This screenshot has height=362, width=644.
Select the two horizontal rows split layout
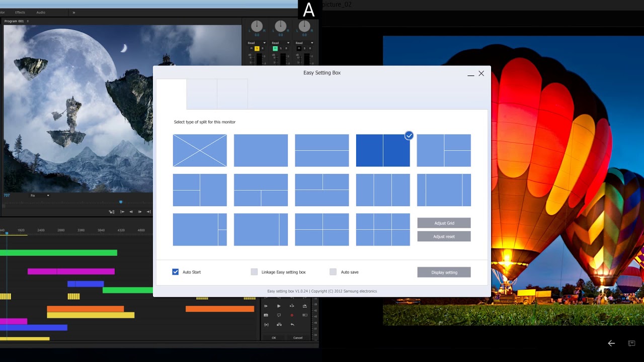(321, 150)
